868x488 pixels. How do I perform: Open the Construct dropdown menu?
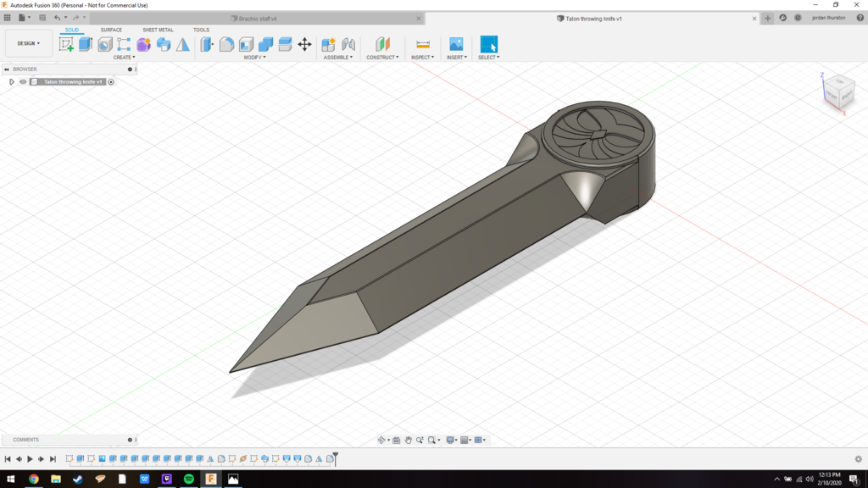(x=382, y=57)
